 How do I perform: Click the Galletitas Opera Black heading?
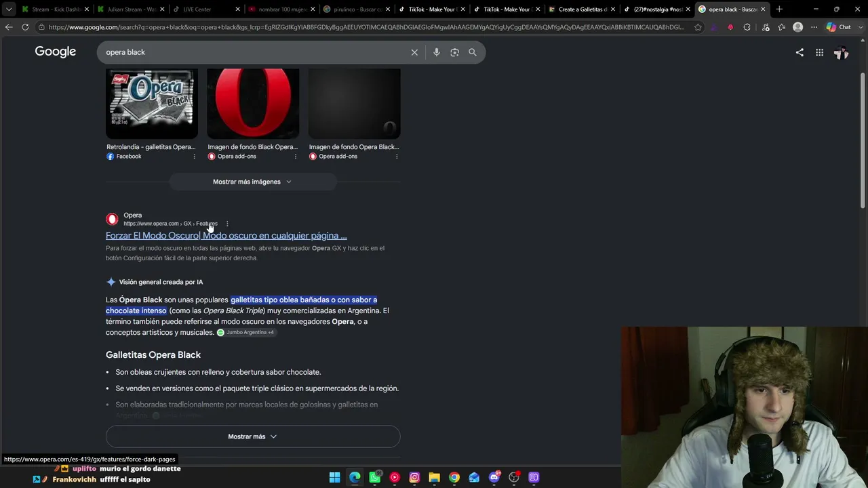click(153, 355)
